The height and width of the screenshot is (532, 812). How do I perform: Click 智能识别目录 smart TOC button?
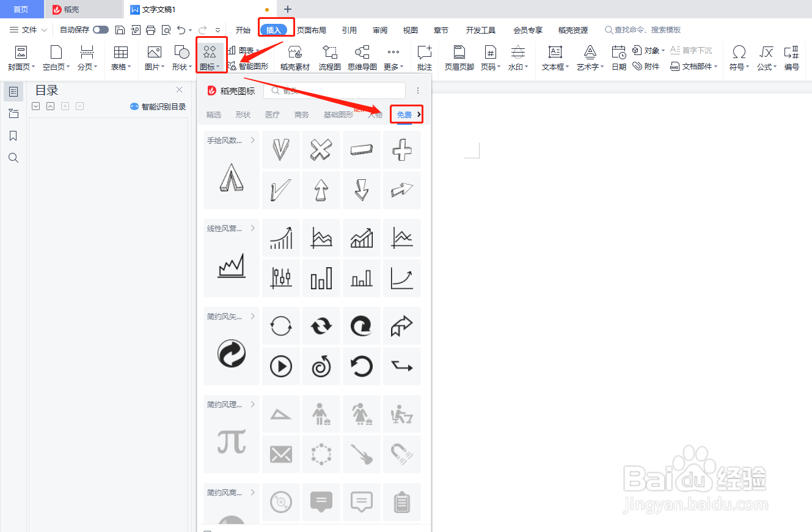pos(158,106)
